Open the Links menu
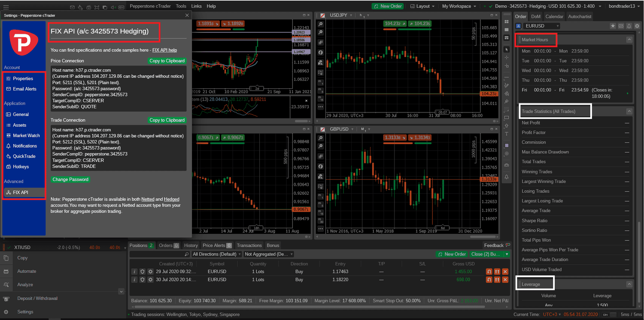 (x=196, y=6)
